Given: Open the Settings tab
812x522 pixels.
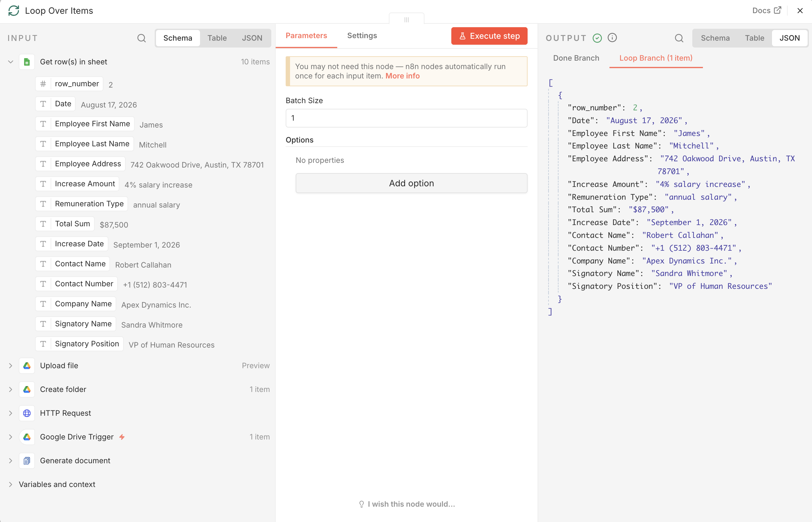Looking at the screenshot, I should click(362, 36).
